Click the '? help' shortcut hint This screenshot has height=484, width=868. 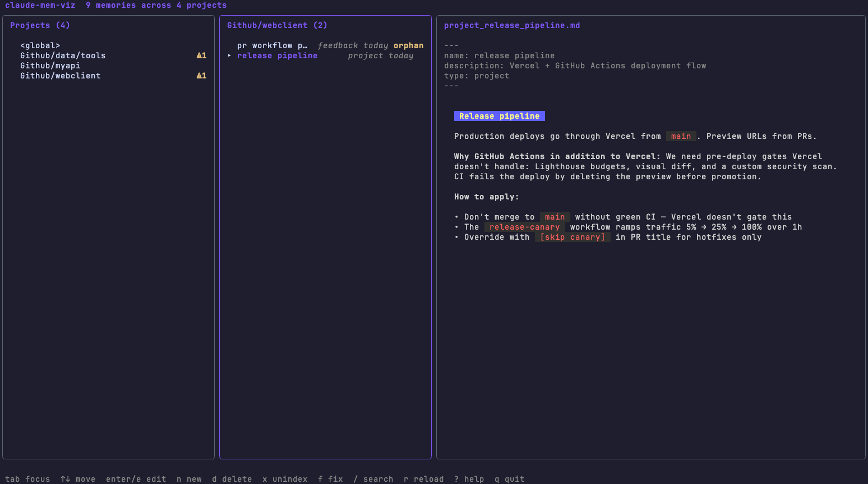[469, 479]
